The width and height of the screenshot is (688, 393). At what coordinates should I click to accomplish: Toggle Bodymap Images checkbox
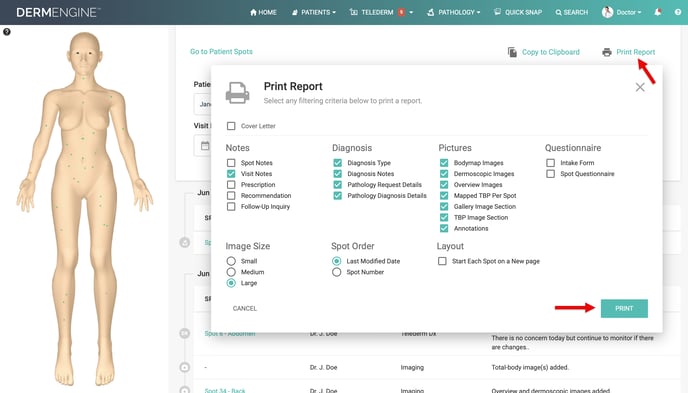point(444,163)
